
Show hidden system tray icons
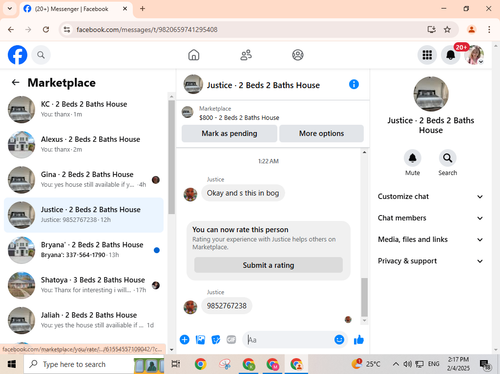396,364
